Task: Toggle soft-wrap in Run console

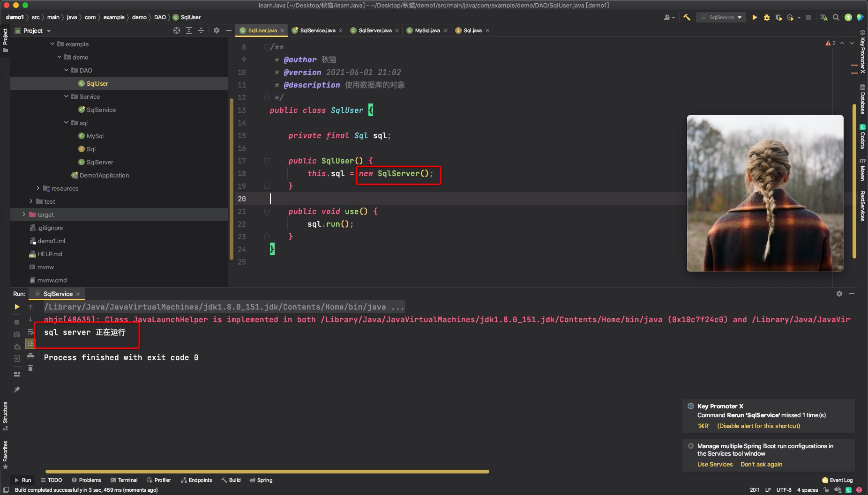Action: pyautogui.click(x=30, y=332)
